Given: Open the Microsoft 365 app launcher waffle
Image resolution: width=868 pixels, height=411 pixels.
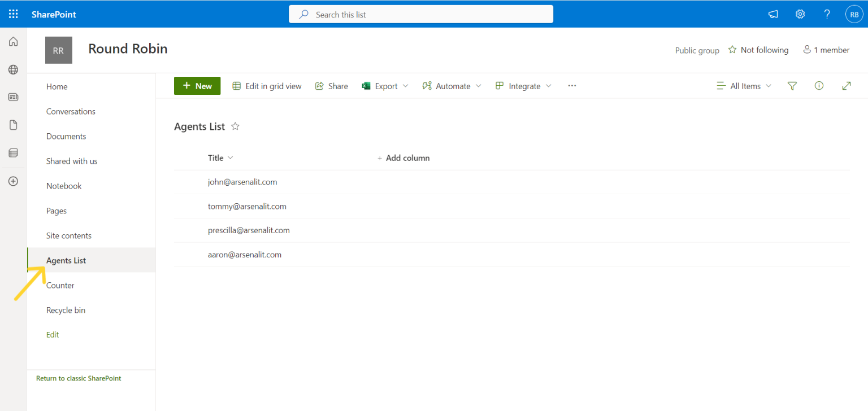Looking at the screenshot, I should [12, 14].
